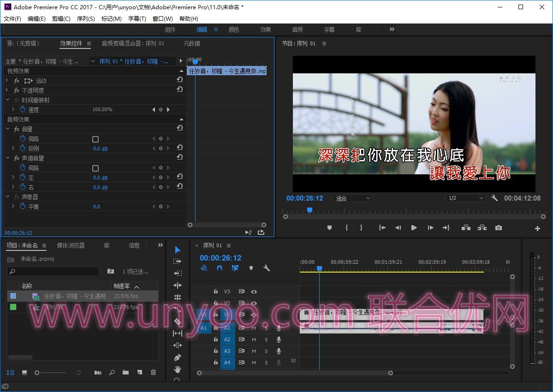Open Program monitor button editor plus icon
Image resolution: width=553 pixels, height=392 pixels.
(x=537, y=228)
